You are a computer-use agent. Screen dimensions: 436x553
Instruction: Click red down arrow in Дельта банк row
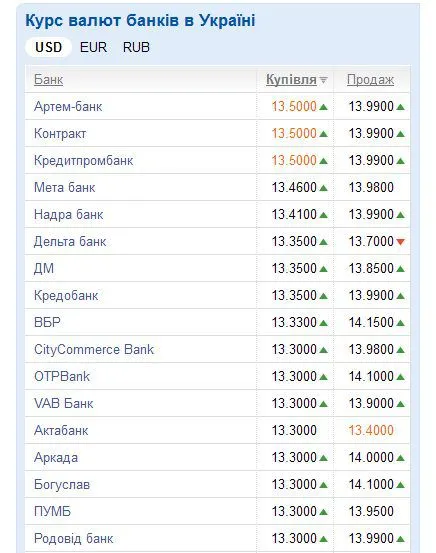click(x=400, y=242)
